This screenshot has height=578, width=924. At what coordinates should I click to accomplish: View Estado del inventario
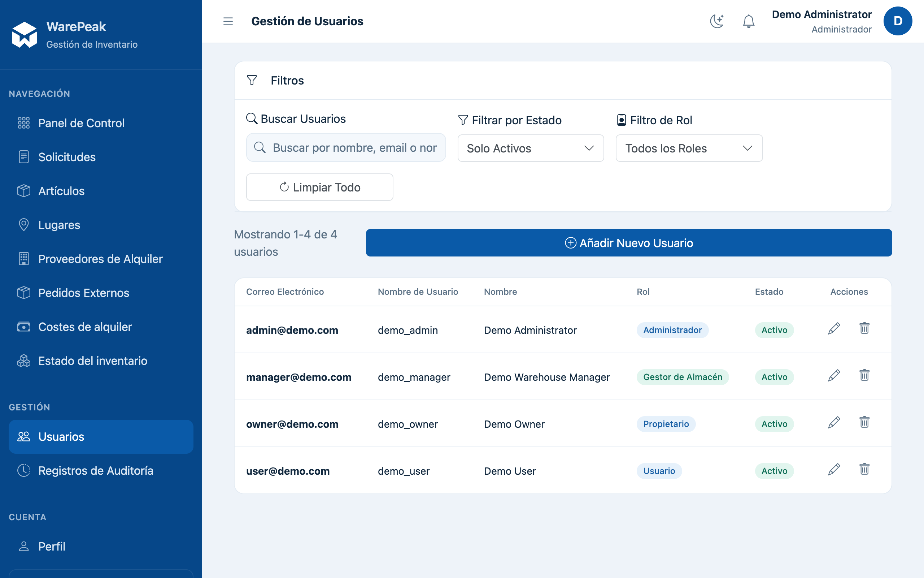(x=101, y=361)
